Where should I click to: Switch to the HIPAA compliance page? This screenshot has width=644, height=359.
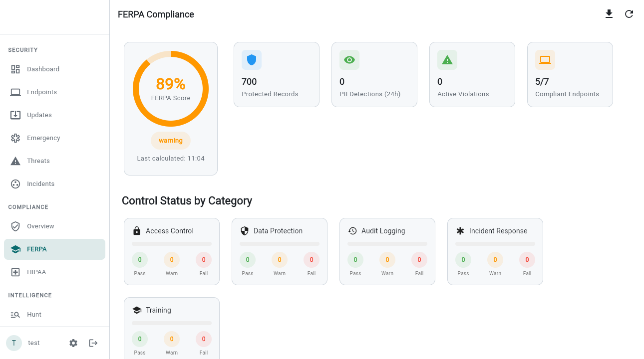(x=36, y=272)
